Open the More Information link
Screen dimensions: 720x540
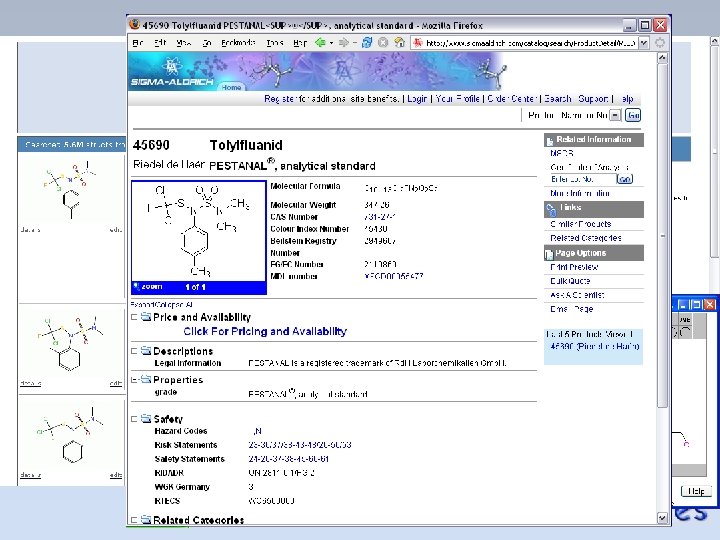tap(580, 193)
